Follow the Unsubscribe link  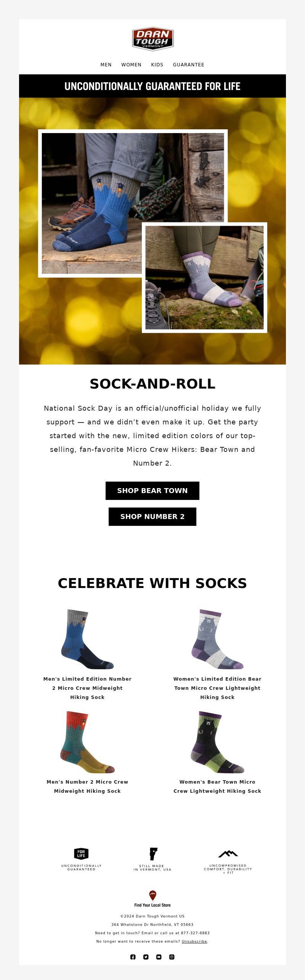(194, 941)
